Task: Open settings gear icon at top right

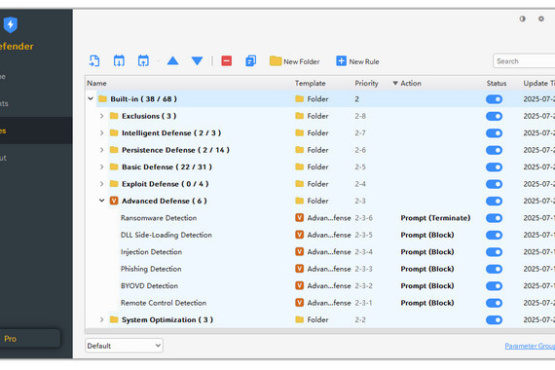Action: [x=541, y=19]
